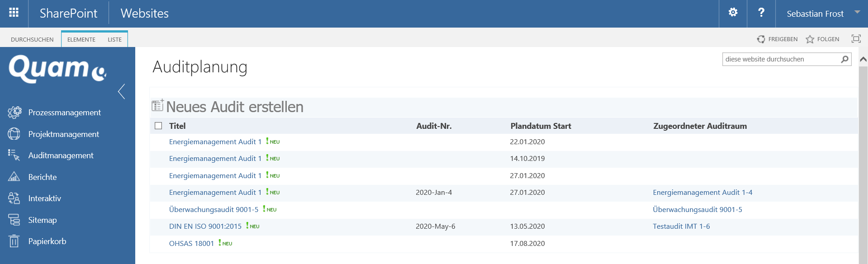The width and height of the screenshot is (868, 264).
Task: Open the settings gear menu
Action: point(733,13)
